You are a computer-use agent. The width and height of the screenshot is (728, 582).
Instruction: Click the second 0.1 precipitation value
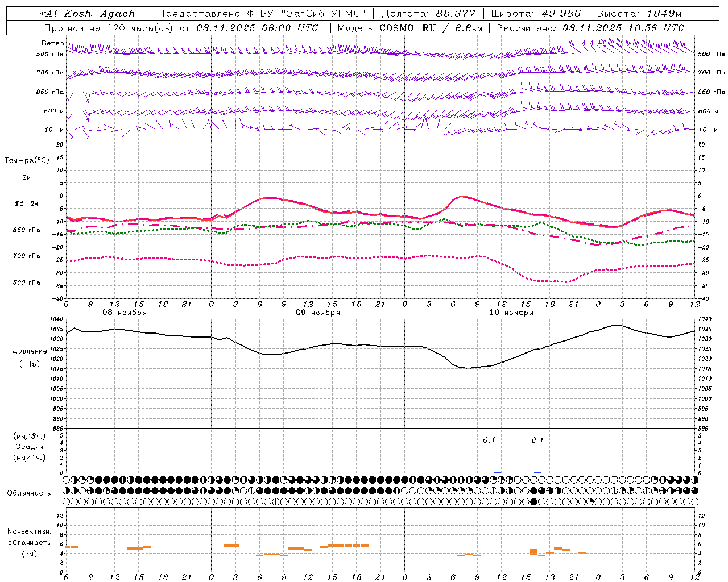(x=537, y=440)
